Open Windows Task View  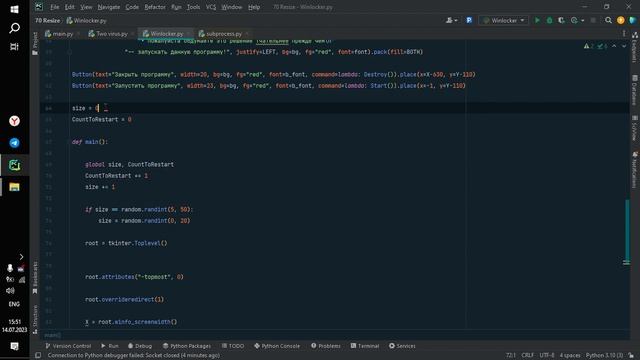tap(14, 47)
